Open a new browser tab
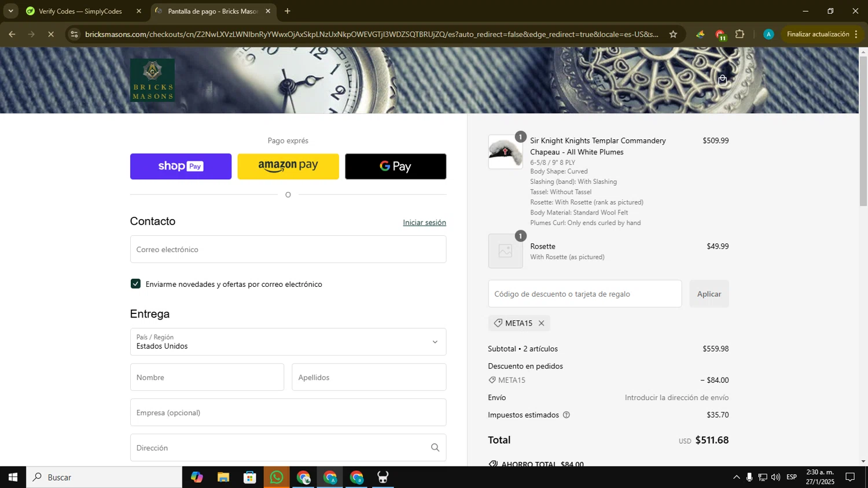This screenshot has width=868, height=488. [x=288, y=11]
